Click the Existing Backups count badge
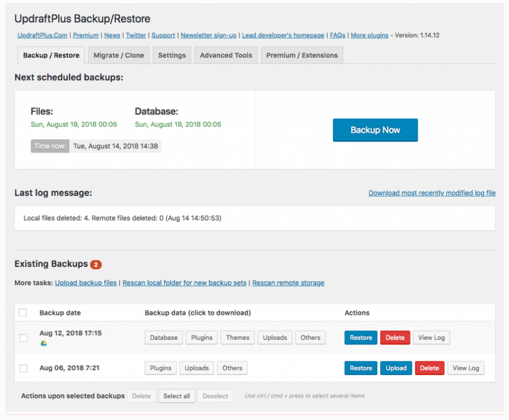 (x=96, y=265)
